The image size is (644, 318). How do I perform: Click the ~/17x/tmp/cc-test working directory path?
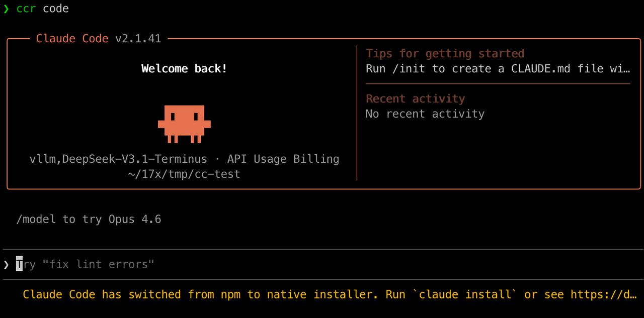pos(184,174)
